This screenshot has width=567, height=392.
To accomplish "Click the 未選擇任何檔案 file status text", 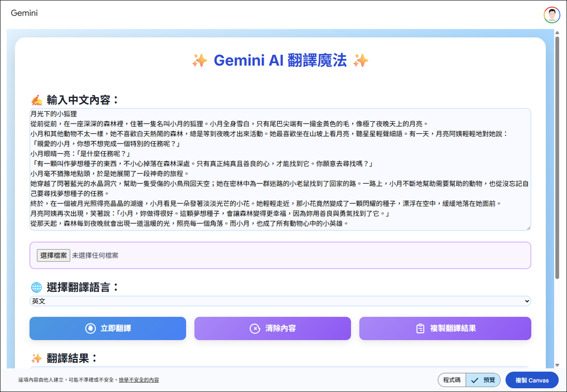I will click(95, 255).
